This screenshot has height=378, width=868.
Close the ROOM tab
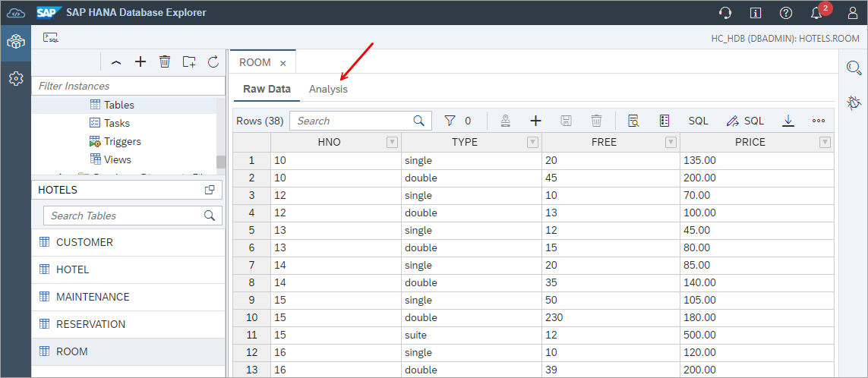pos(282,63)
